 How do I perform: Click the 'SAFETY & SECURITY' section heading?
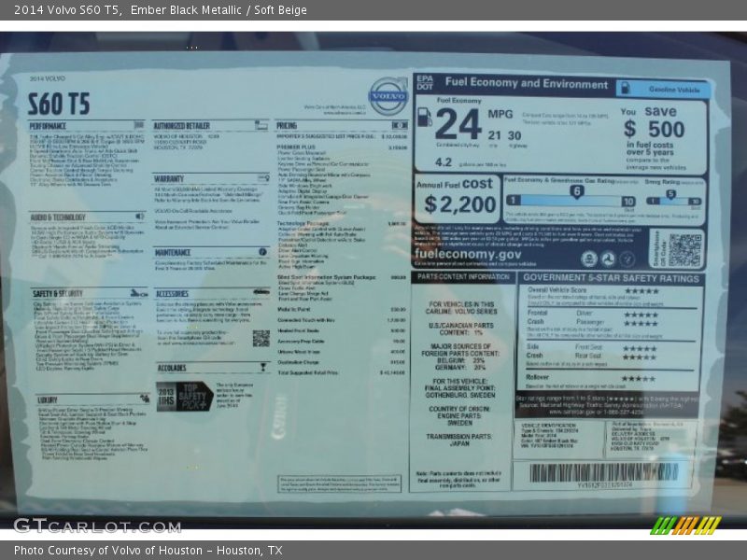tap(58, 293)
